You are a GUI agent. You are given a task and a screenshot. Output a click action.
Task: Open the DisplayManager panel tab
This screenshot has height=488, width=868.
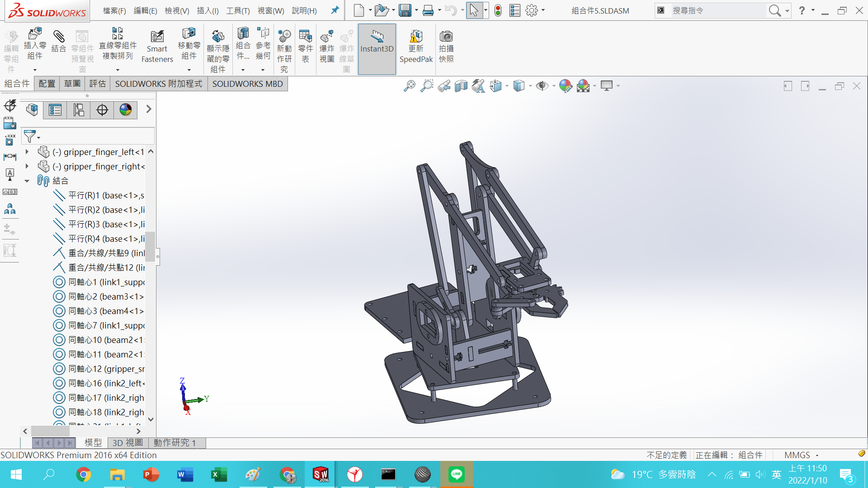coord(125,110)
